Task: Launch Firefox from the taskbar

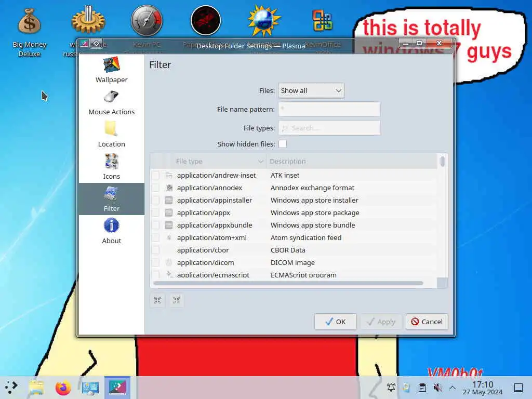Action: click(x=63, y=388)
